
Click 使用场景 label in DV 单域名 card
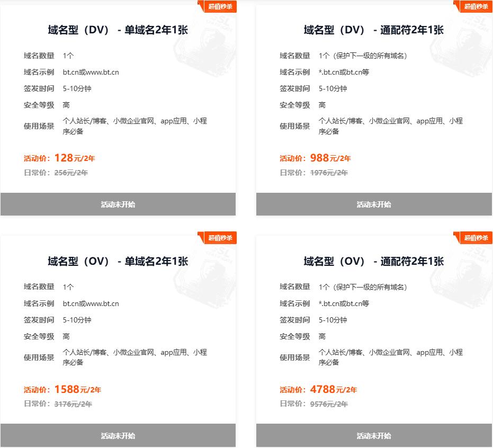[x=39, y=126]
